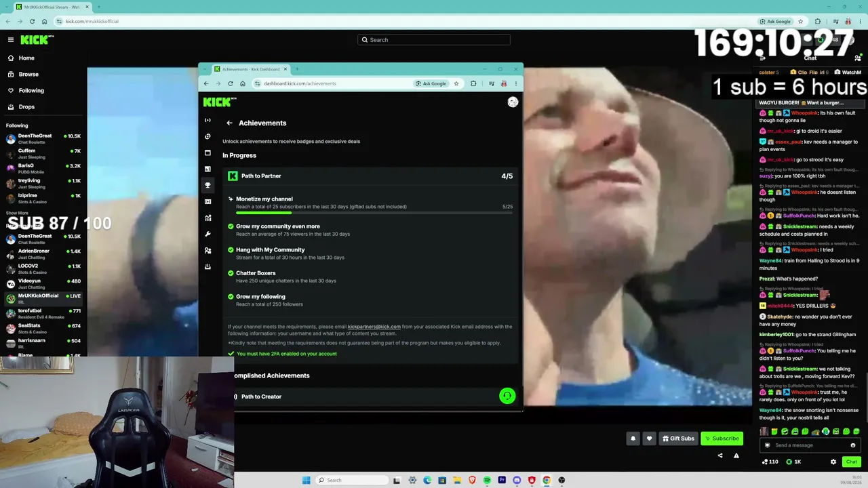Toggle follow with the heart button
This screenshot has width=868, height=488.
point(649,439)
